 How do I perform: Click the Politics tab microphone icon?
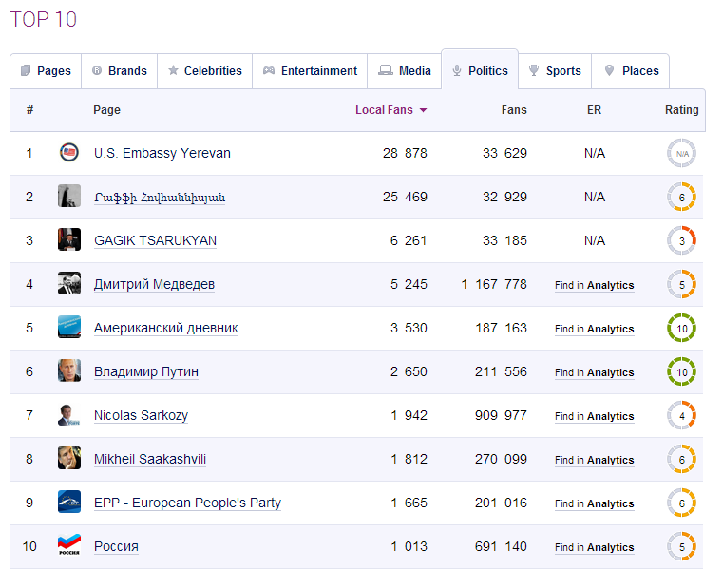click(x=456, y=70)
